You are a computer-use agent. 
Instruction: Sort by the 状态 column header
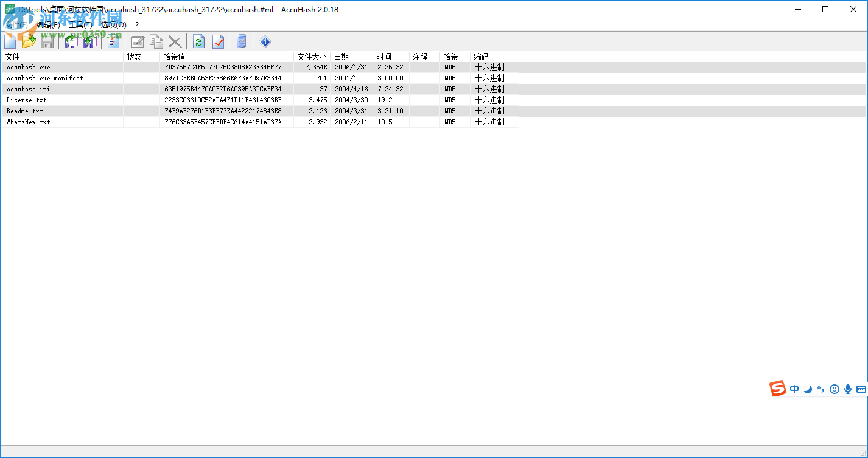142,57
